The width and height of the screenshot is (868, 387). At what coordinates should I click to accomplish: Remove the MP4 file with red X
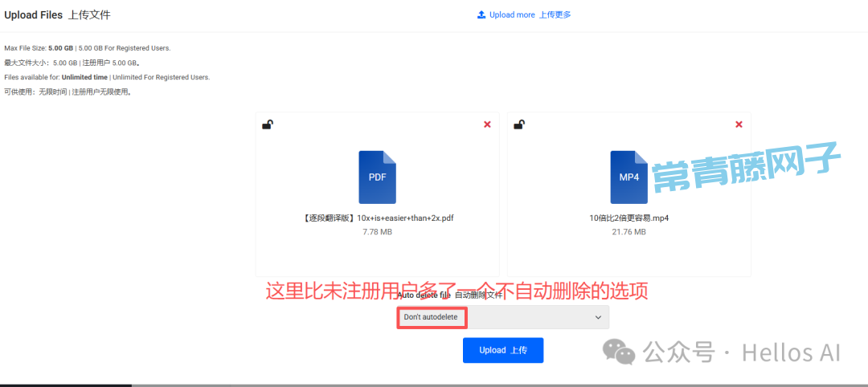[739, 124]
